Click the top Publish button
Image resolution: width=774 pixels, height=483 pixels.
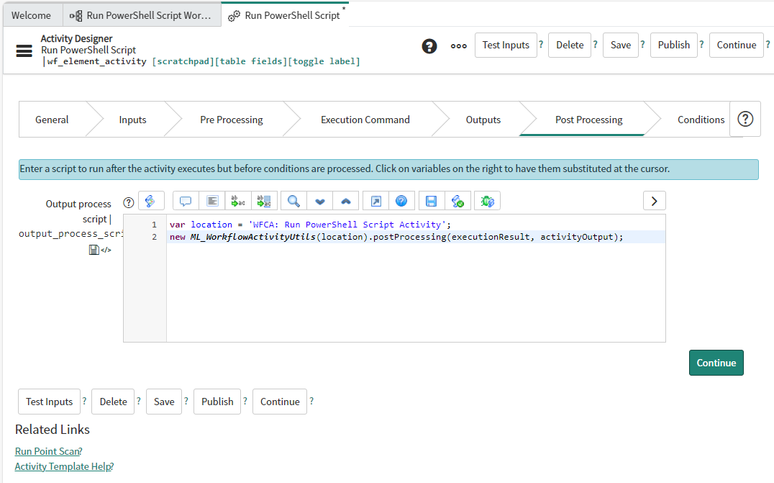[674, 45]
